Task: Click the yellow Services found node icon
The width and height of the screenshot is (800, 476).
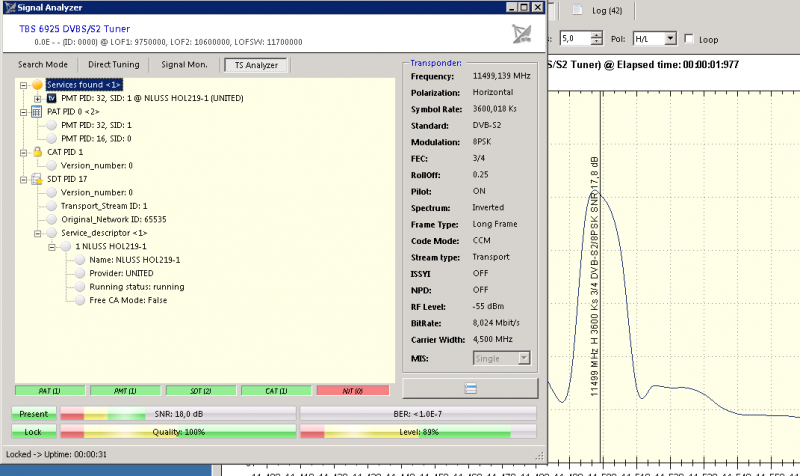Action: point(36,85)
